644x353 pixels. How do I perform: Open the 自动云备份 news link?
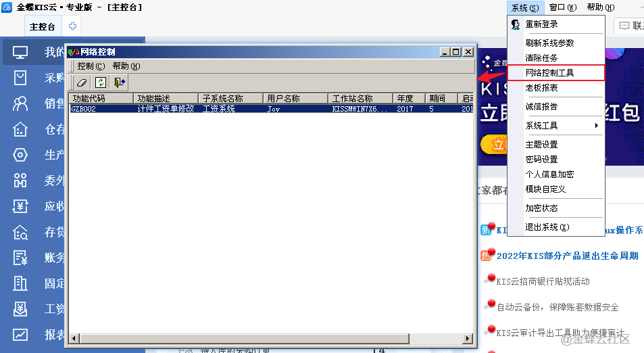pyautogui.click(x=557, y=307)
